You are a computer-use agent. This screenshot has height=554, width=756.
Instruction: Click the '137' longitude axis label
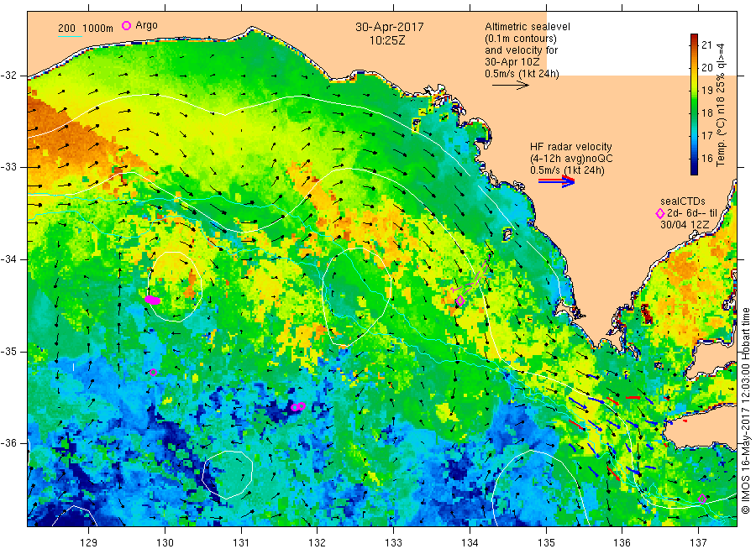[x=698, y=543]
